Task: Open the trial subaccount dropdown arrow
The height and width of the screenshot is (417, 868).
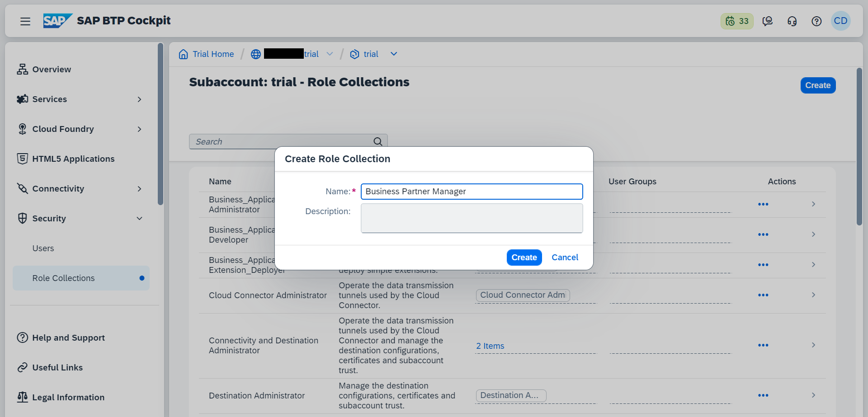Action: point(394,54)
